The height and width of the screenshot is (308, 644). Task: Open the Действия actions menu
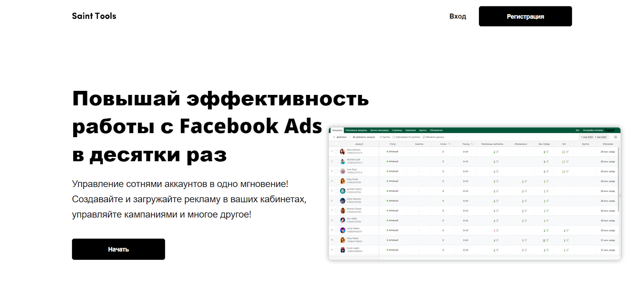click(340, 137)
